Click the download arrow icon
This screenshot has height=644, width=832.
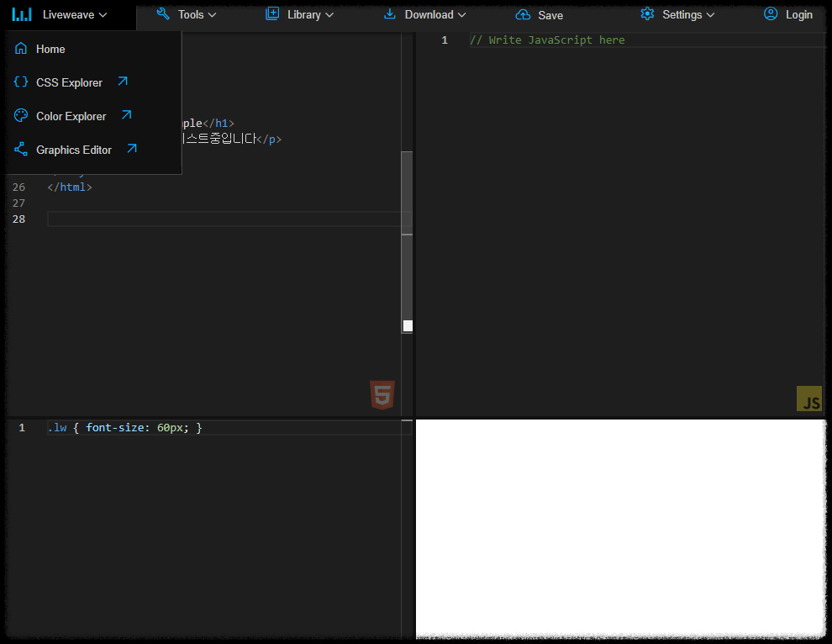click(x=389, y=14)
